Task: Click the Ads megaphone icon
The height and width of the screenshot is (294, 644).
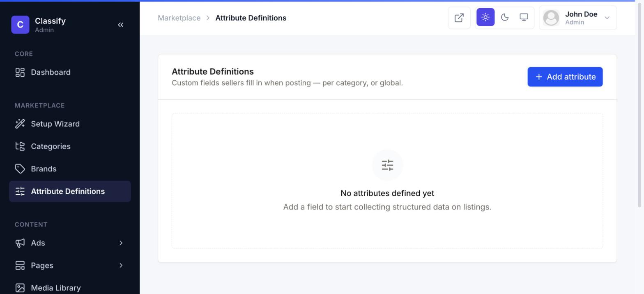Action: coord(20,243)
